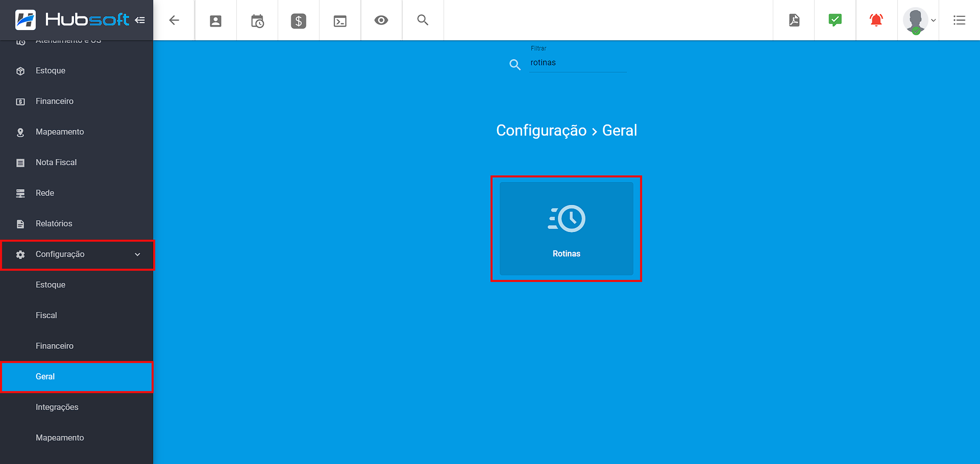Click the magnifier icon beside Filtrar field
The height and width of the screenshot is (464, 980).
coord(515,65)
